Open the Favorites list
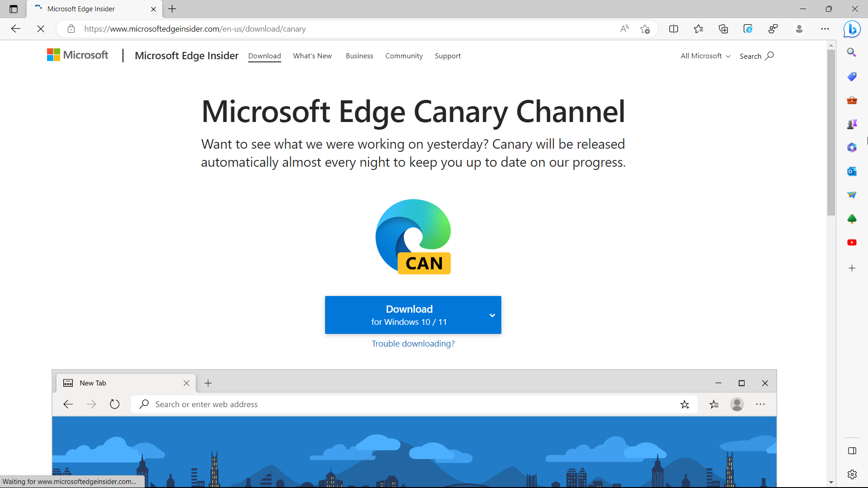The image size is (868, 488). pyautogui.click(x=698, y=29)
